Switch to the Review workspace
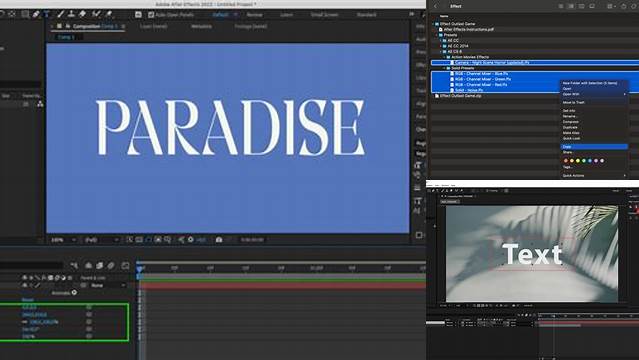Screen dimensions: 639x360 pyautogui.click(x=254, y=15)
